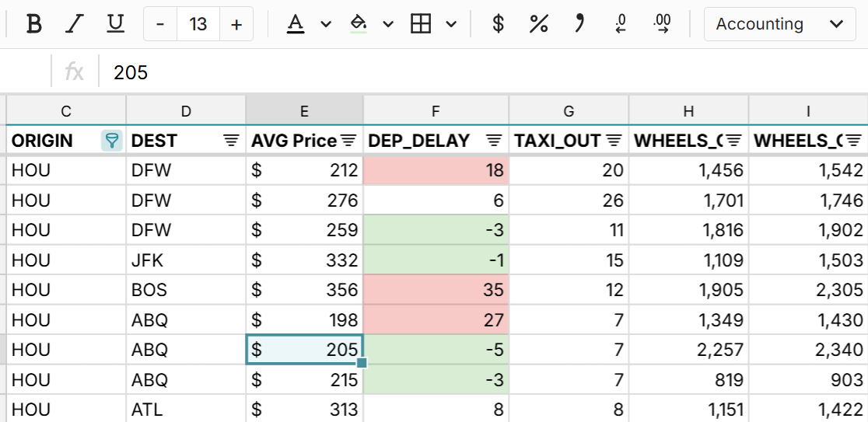Image resolution: width=868 pixels, height=422 pixels.
Task: Select column G header
Action: click(x=569, y=111)
